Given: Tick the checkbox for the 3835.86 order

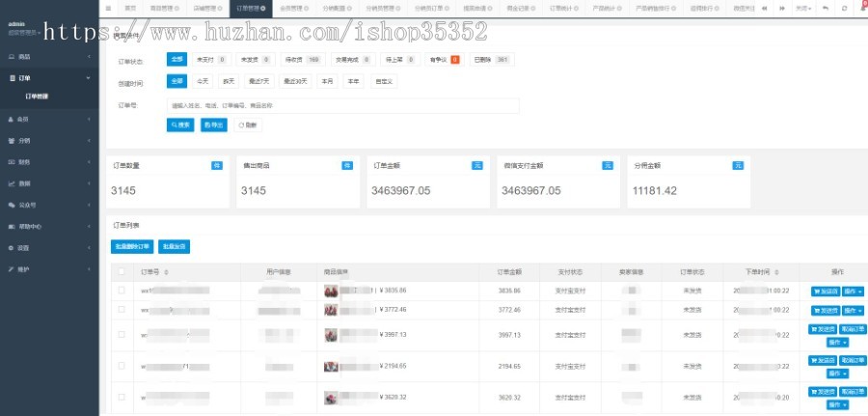Looking at the screenshot, I should pyautogui.click(x=122, y=291).
